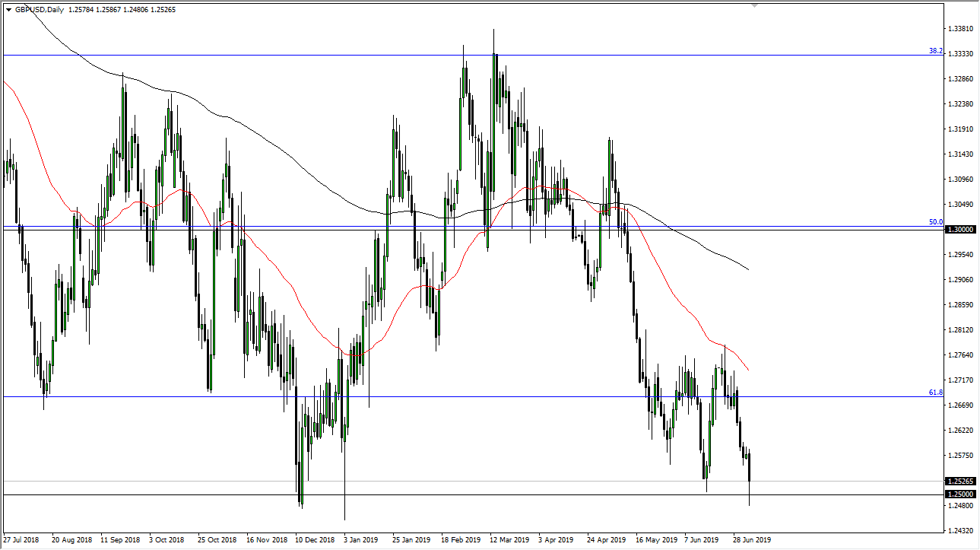980x550 pixels.
Task: Click the highlighted 1.25265 current price tag
Action: point(959,481)
